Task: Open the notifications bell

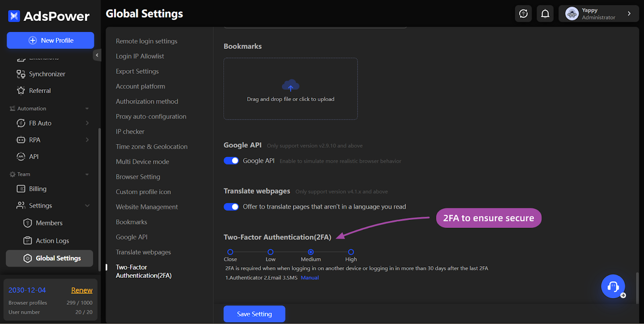Action: point(545,14)
